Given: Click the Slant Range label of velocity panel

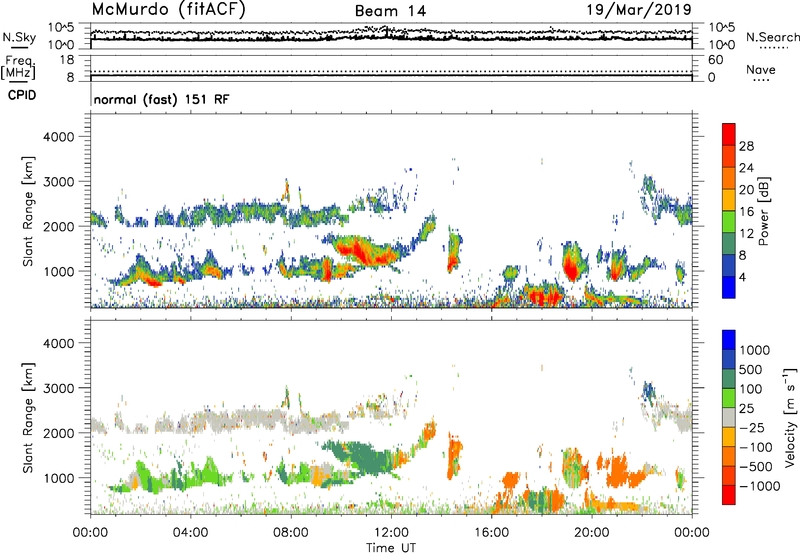Looking at the screenshot, I should point(28,418).
